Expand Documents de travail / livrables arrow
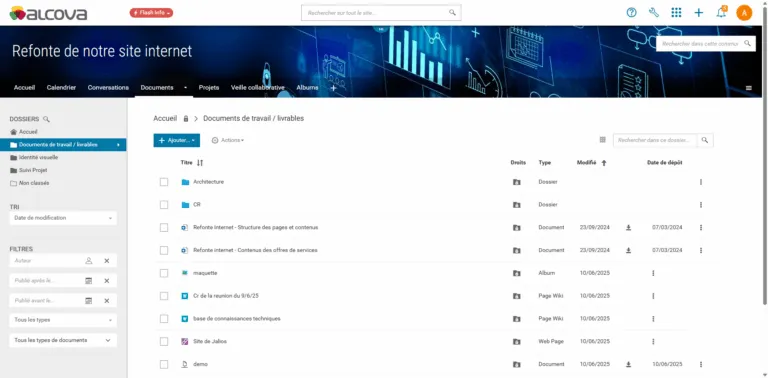The image size is (768, 378). 118,145
